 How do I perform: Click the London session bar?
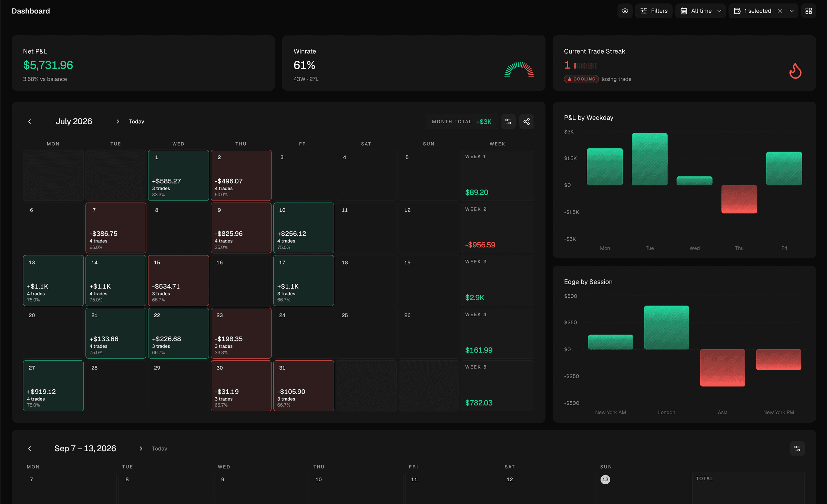click(x=666, y=328)
